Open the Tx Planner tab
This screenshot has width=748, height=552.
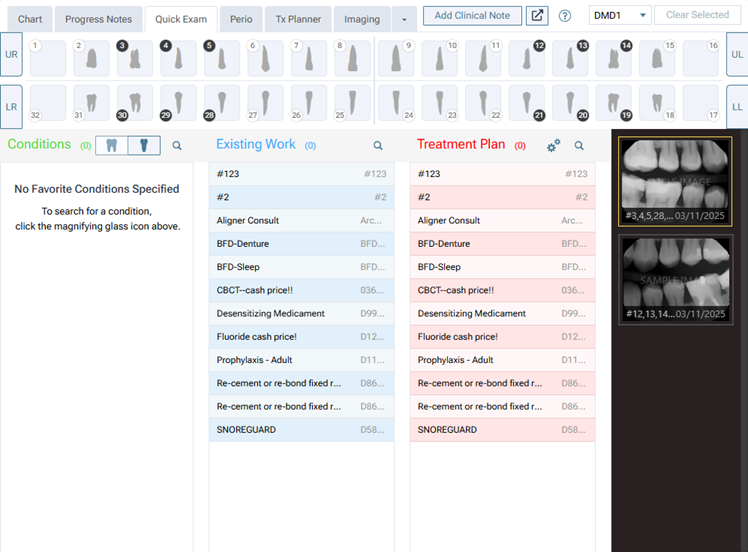(298, 19)
